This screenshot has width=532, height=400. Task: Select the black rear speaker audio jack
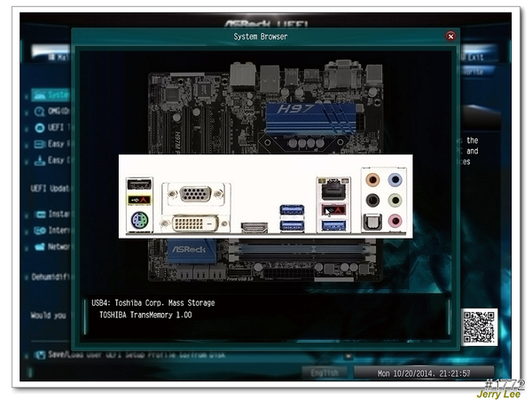[x=372, y=200]
